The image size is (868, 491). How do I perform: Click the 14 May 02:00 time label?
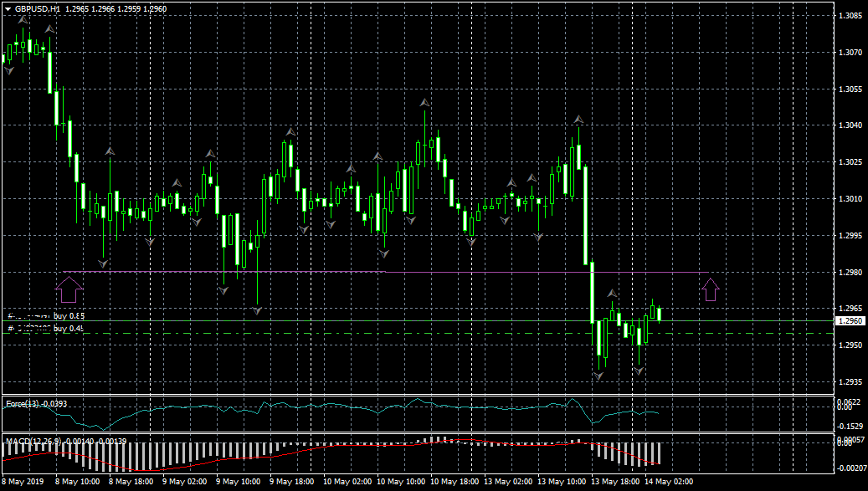(670, 482)
